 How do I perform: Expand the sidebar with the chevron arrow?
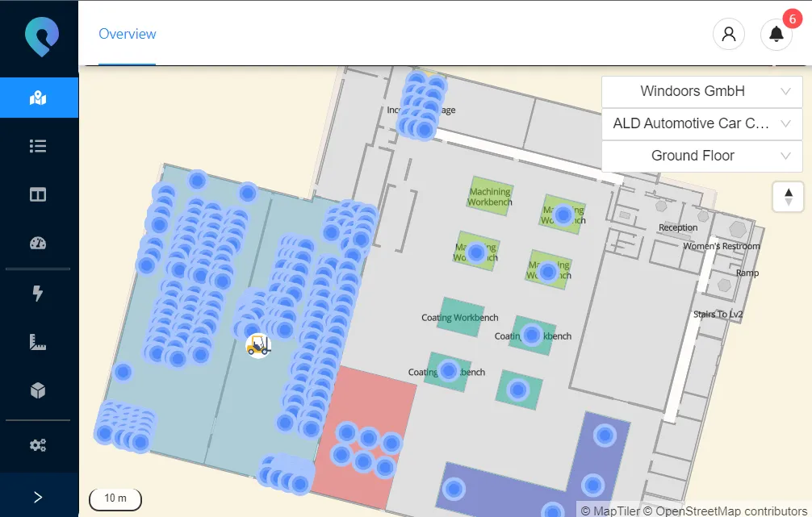[x=38, y=498]
